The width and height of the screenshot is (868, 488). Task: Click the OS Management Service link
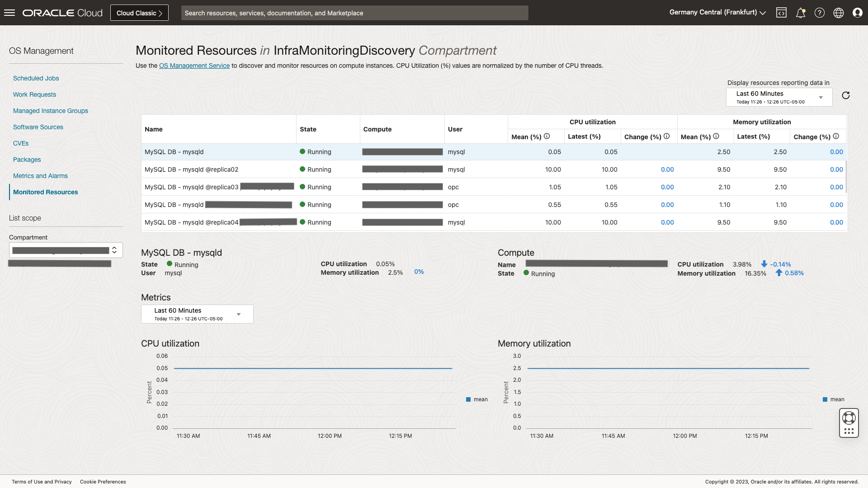coord(194,66)
